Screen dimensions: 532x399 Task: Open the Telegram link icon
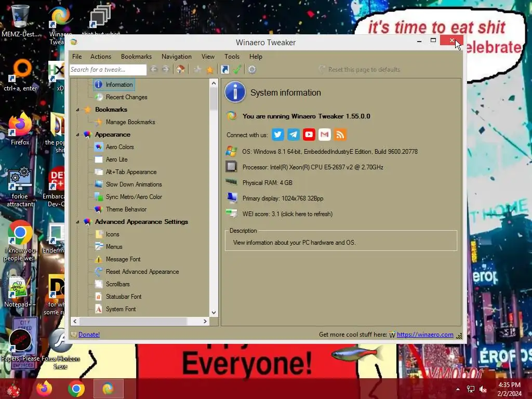click(293, 135)
